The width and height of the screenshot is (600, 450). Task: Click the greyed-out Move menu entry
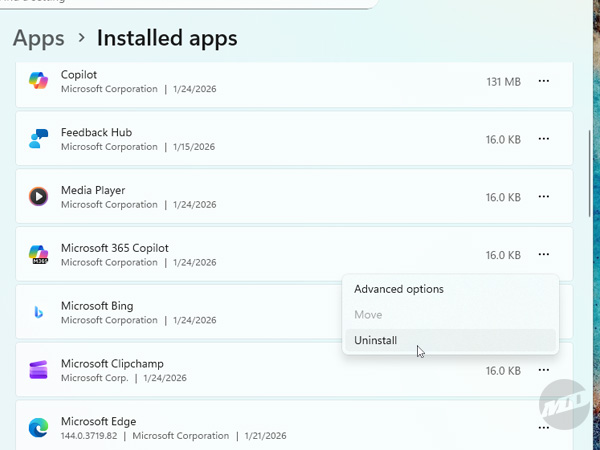point(368,315)
